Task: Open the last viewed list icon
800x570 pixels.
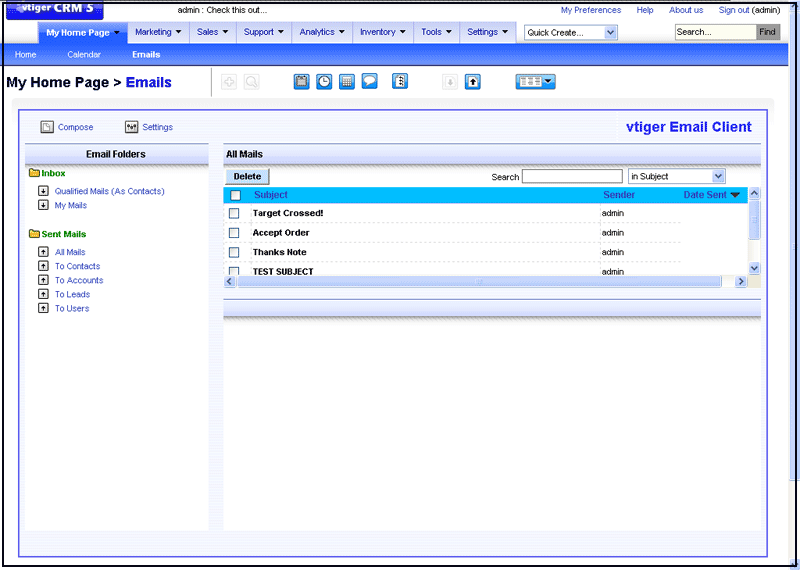Action: (399, 82)
